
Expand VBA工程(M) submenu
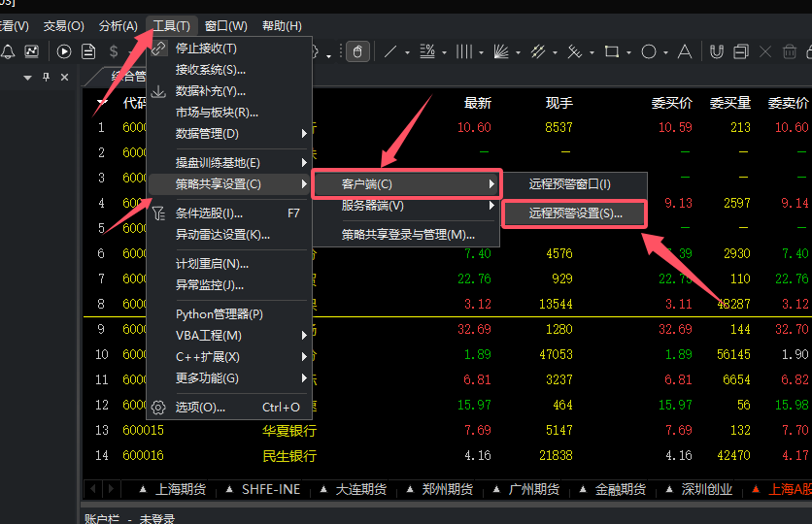point(230,335)
